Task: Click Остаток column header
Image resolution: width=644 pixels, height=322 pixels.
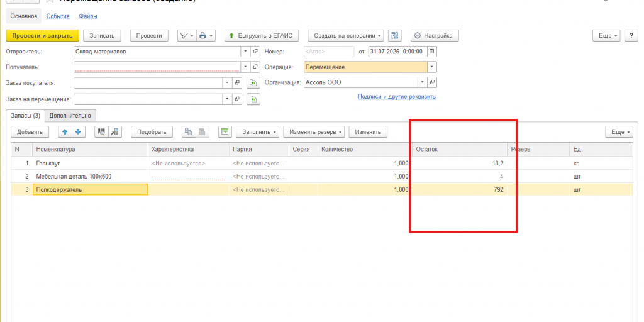Action: click(x=459, y=150)
